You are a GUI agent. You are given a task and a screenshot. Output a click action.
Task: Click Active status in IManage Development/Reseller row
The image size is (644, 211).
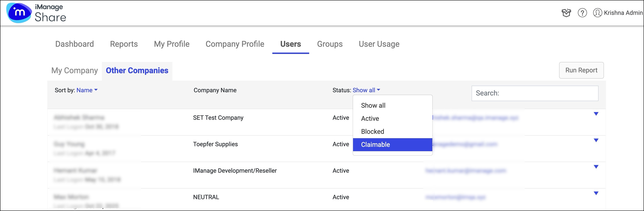[341, 171]
